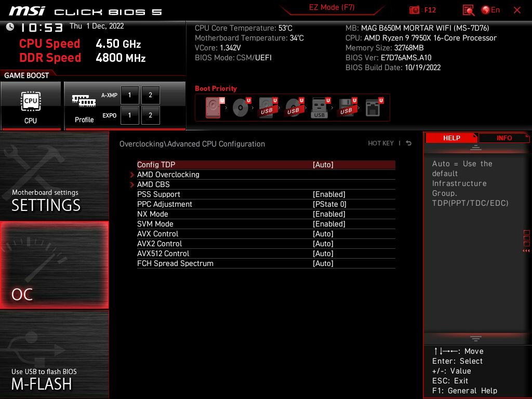Click the GAME BOOST label

coord(26,75)
